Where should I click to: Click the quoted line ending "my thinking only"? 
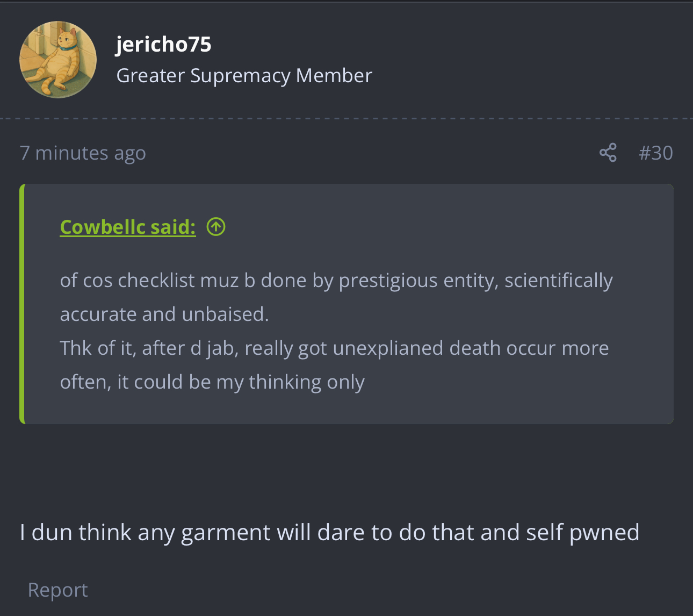(212, 382)
